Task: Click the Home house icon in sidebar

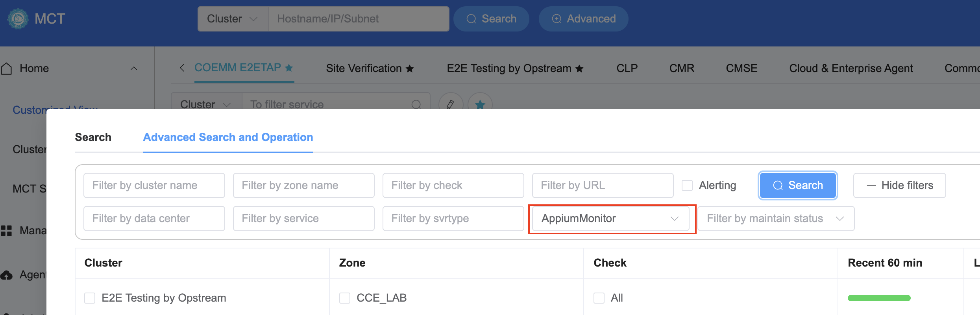Action: (6, 69)
